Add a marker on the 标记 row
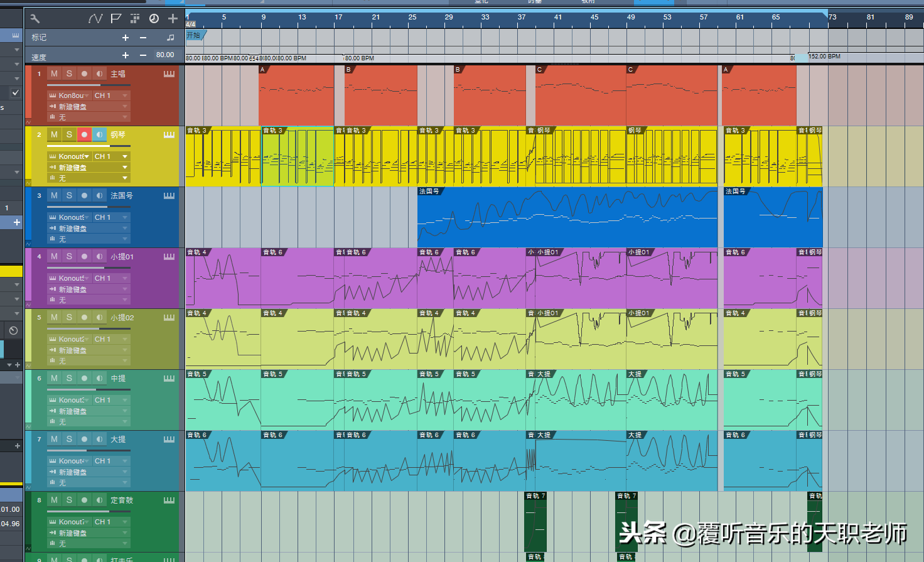The image size is (924, 562). (x=126, y=38)
